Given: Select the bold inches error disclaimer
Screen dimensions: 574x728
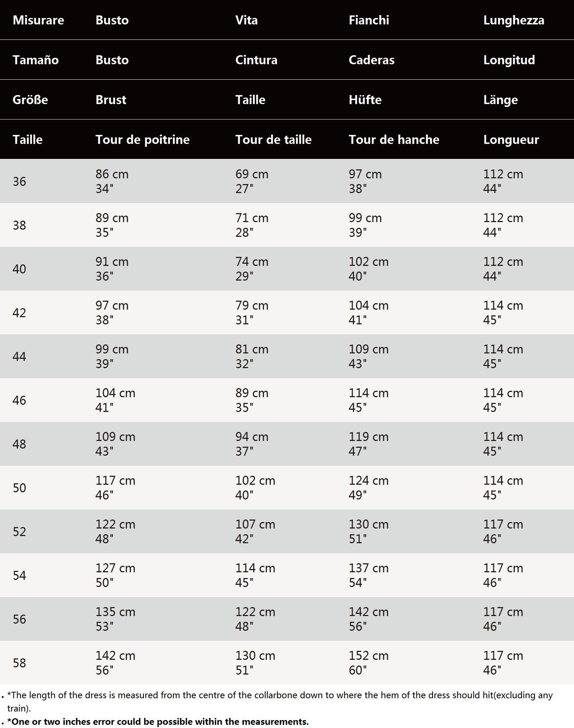Looking at the screenshot, I should (x=158, y=721).
